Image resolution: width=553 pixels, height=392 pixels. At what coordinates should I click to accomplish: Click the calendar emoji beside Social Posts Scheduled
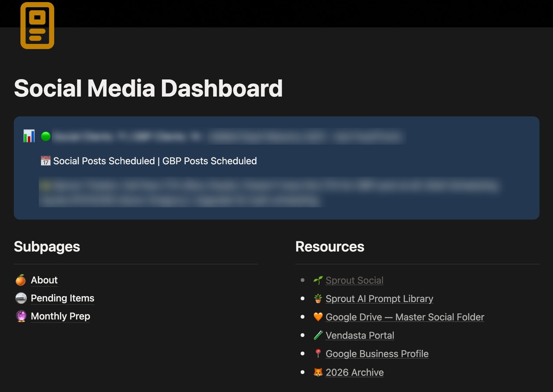[46, 161]
